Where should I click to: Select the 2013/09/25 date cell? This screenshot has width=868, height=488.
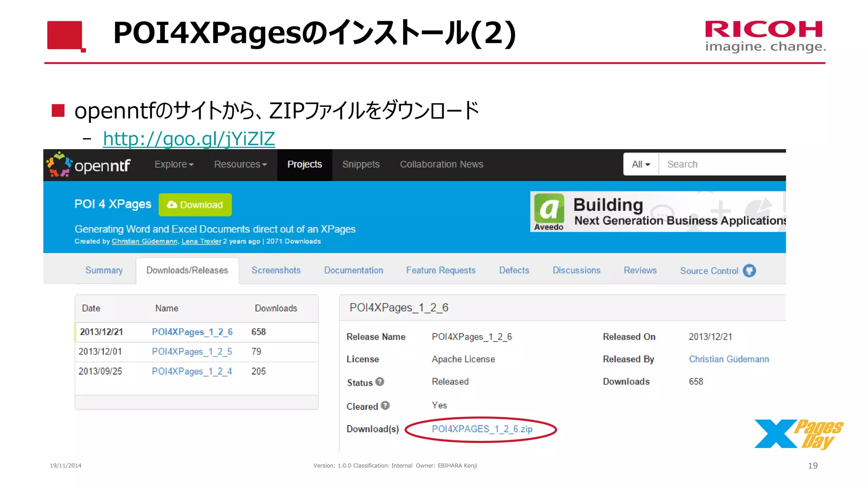(100, 371)
